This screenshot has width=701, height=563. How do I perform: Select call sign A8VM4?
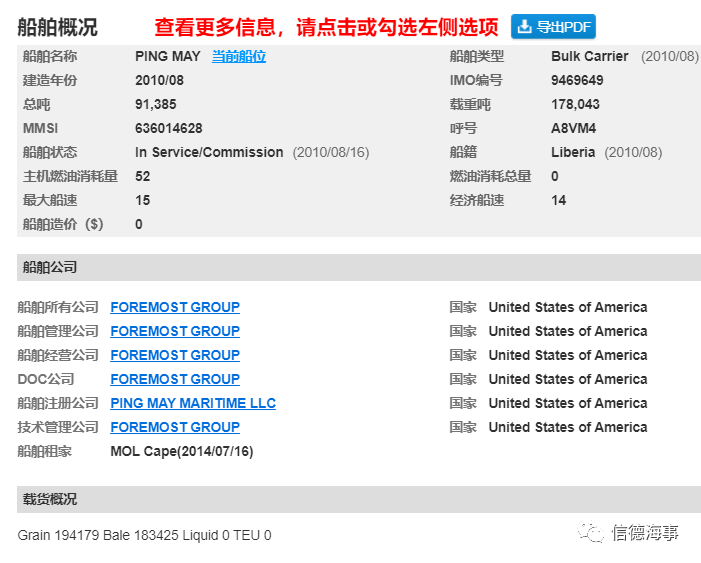tap(574, 128)
